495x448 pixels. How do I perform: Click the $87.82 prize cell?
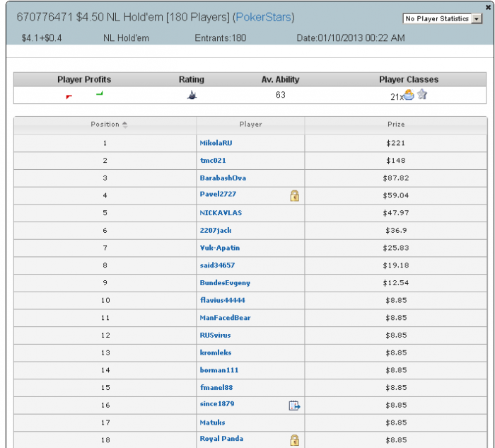(x=396, y=178)
